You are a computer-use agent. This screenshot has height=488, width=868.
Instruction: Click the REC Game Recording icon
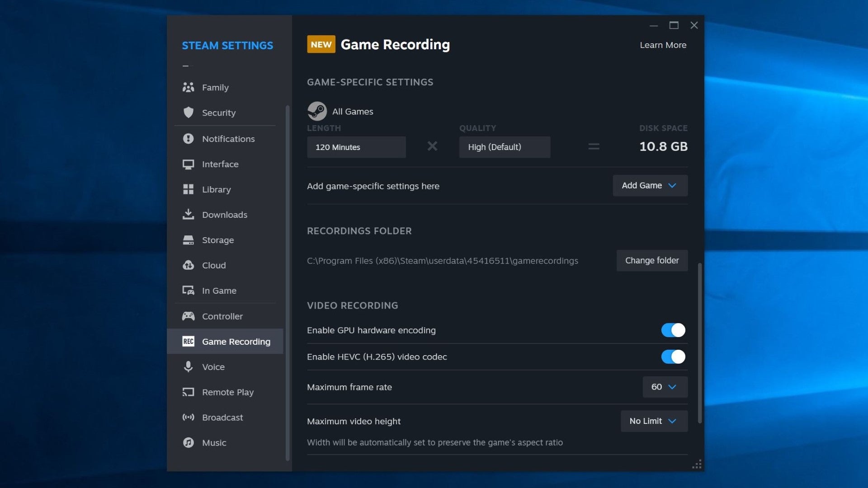189,342
